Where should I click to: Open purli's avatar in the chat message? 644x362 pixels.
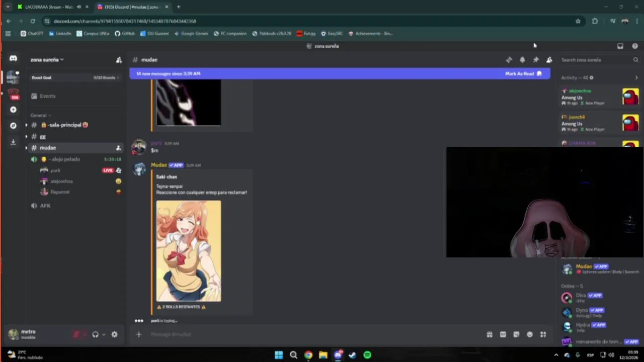(x=139, y=147)
